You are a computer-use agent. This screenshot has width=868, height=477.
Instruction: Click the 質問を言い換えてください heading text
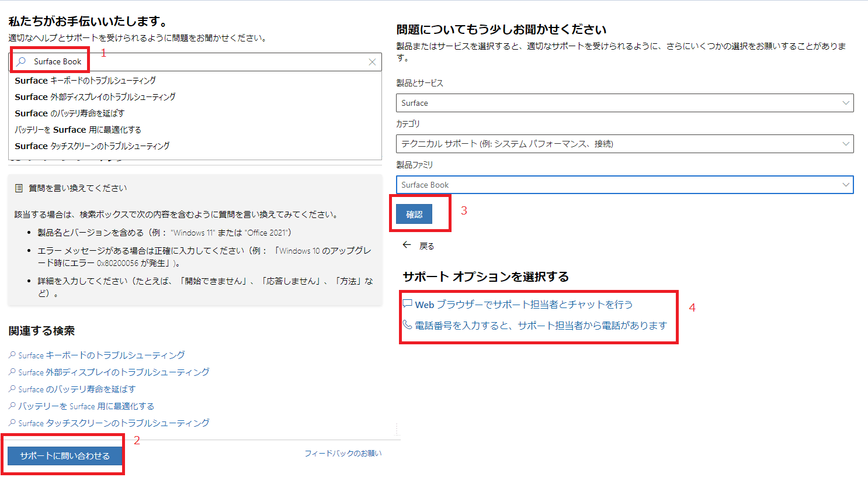(x=78, y=188)
